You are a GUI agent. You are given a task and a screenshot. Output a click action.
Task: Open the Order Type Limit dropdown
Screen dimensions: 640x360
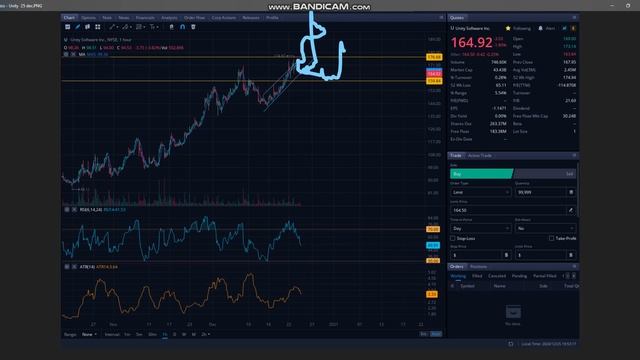point(480,192)
